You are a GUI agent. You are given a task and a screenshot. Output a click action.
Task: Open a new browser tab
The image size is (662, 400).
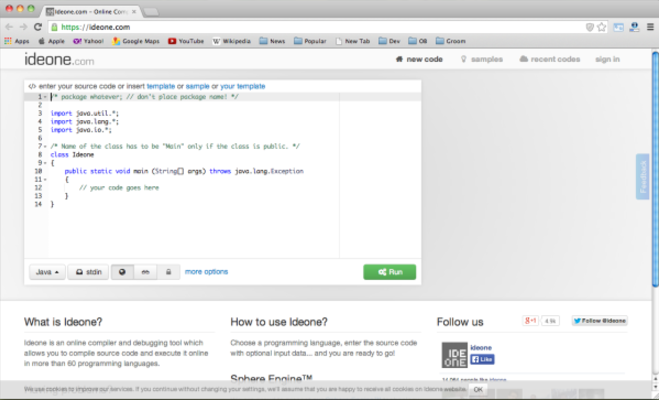151,12
